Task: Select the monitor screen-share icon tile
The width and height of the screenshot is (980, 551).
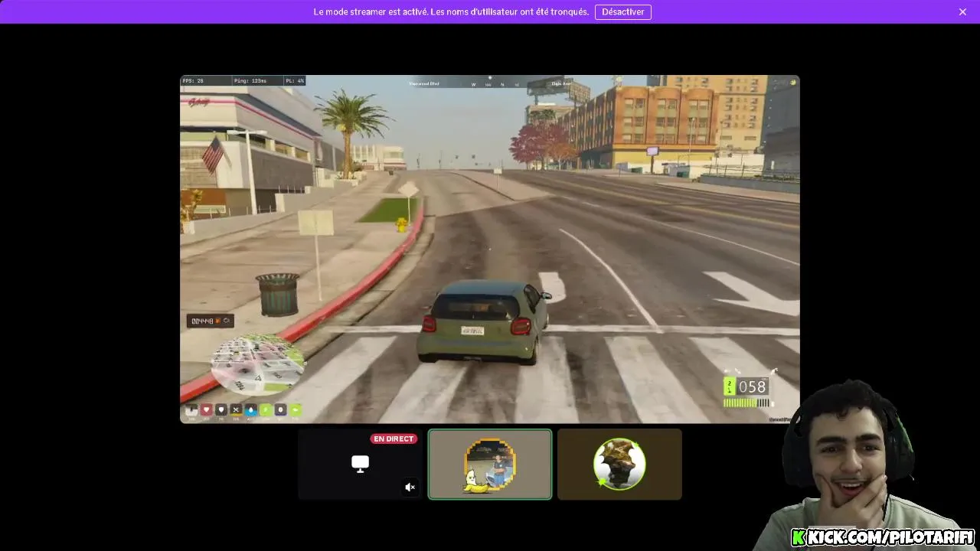Action: [360, 464]
